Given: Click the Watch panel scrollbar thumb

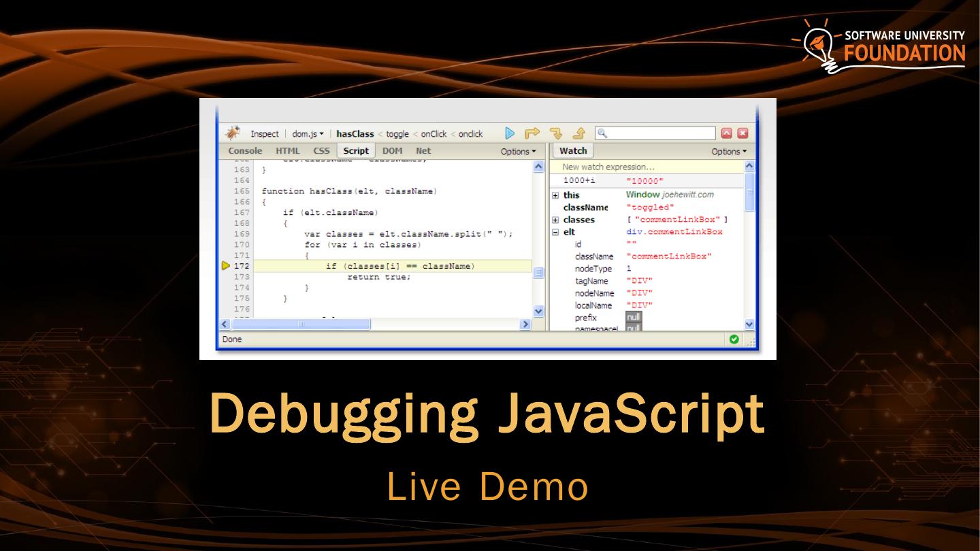Looking at the screenshot, I should tap(749, 193).
